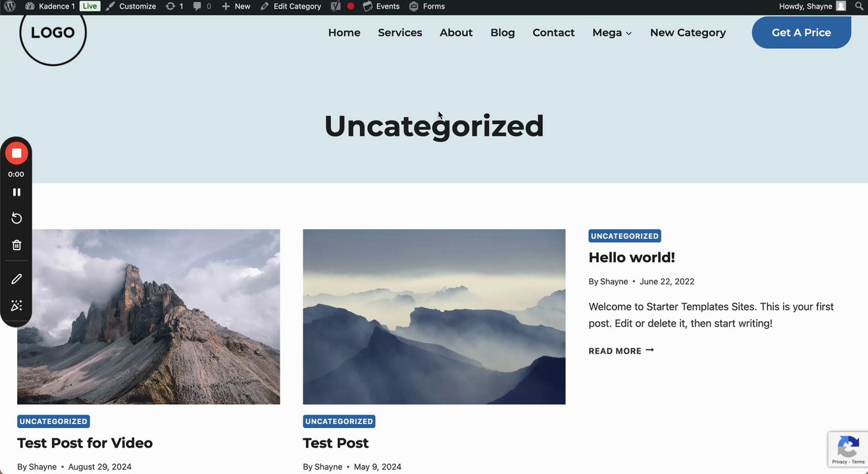
Task: Click the READ MORE link
Action: pos(621,351)
